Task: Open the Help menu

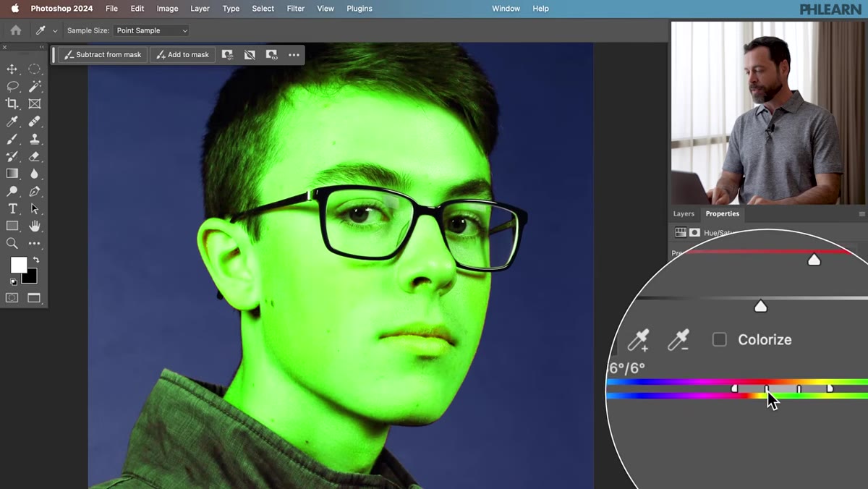Action: [540, 9]
